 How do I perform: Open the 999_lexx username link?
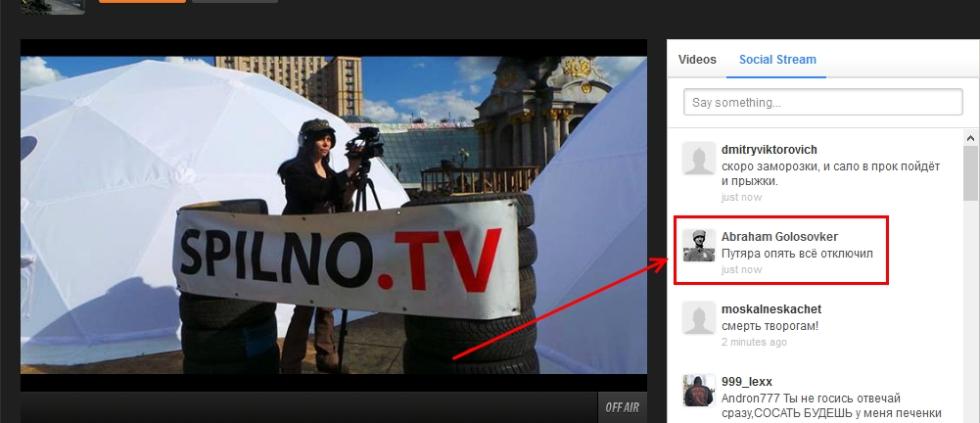pos(746,382)
